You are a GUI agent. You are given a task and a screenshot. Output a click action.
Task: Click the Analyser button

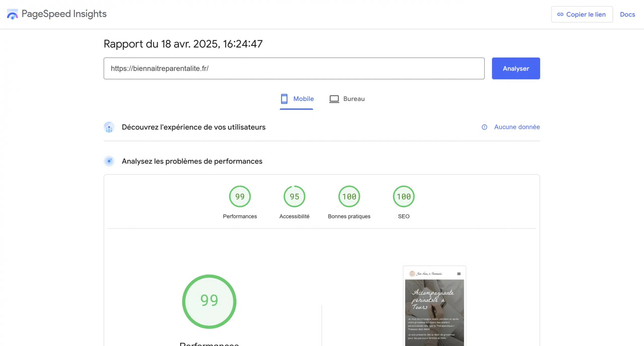tap(516, 68)
